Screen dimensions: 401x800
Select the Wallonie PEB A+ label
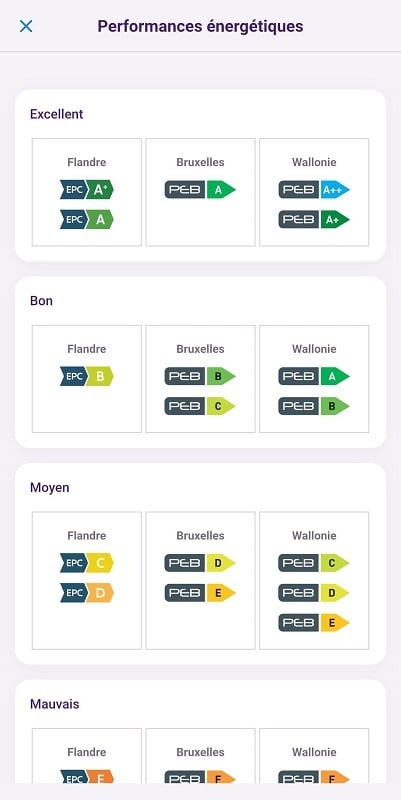pyautogui.click(x=314, y=220)
